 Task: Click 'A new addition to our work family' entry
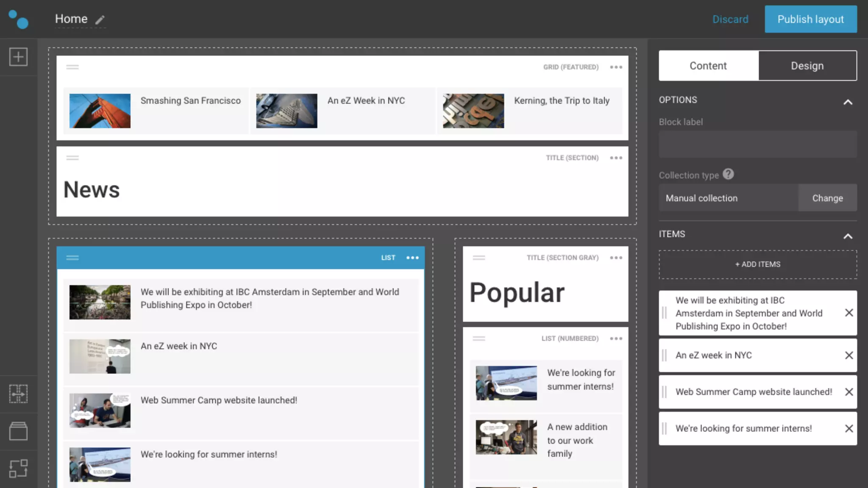point(577,440)
